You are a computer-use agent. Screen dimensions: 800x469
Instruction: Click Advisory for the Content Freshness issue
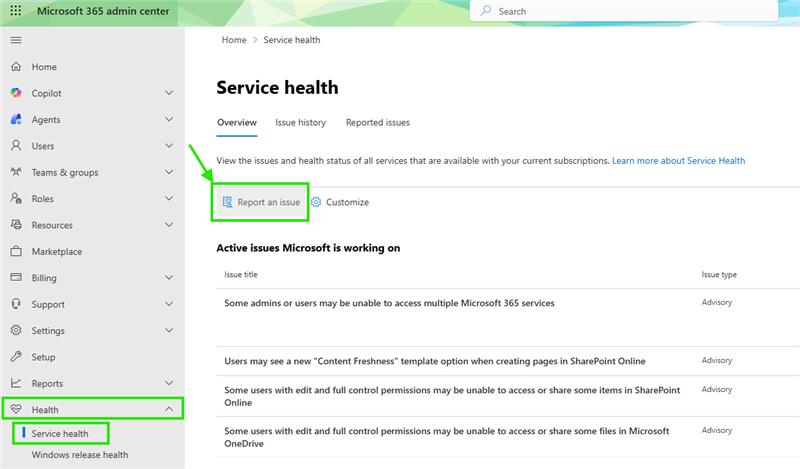click(717, 360)
